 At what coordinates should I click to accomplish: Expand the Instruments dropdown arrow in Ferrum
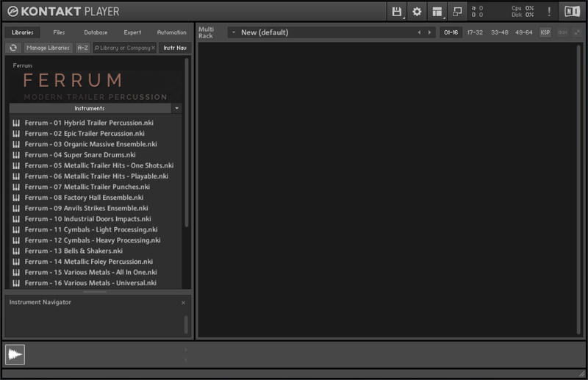click(176, 108)
